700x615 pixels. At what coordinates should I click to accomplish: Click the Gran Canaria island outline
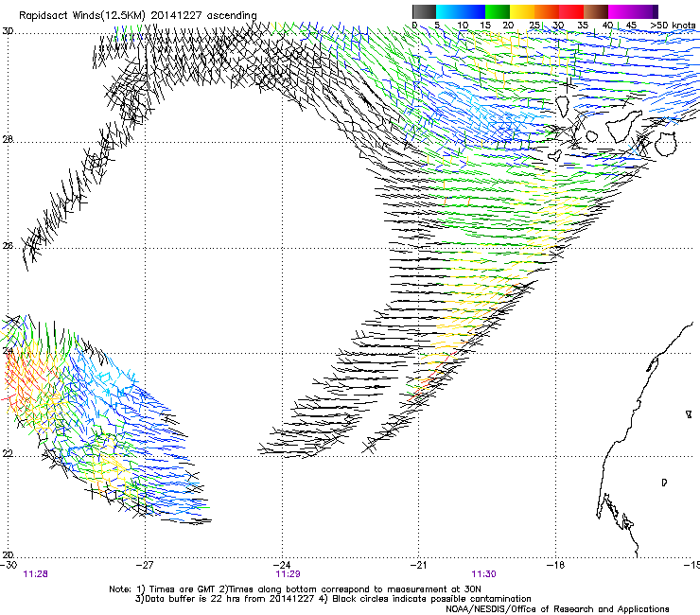click(666, 144)
